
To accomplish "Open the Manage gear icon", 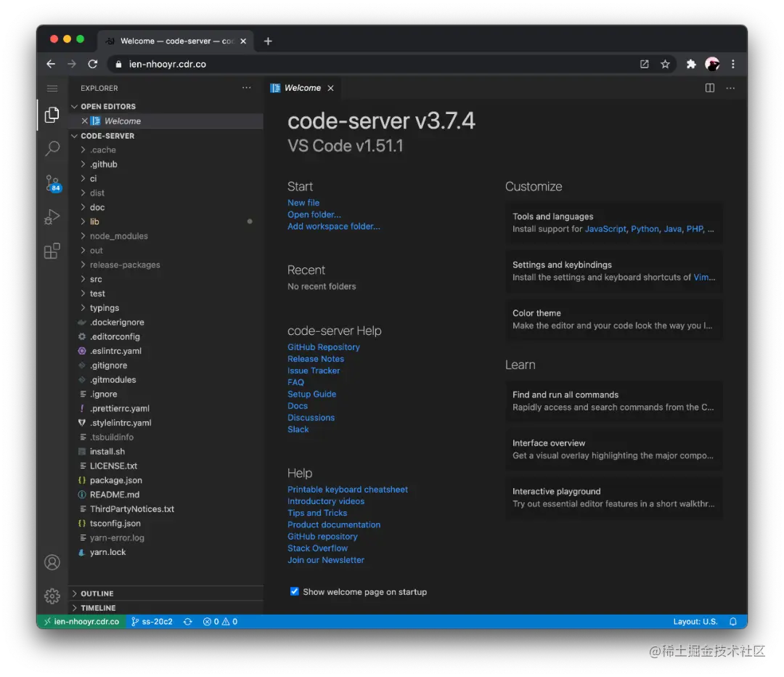I will pos(52,596).
